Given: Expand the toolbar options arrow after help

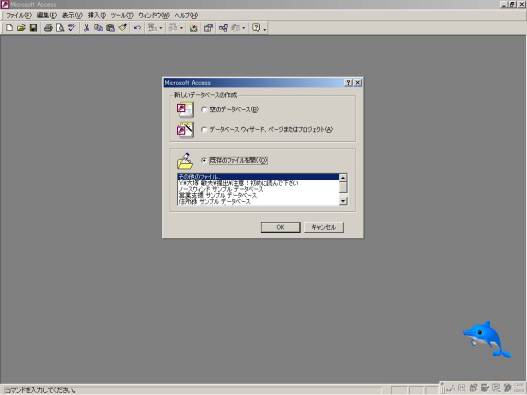Looking at the screenshot, I should (265, 29).
